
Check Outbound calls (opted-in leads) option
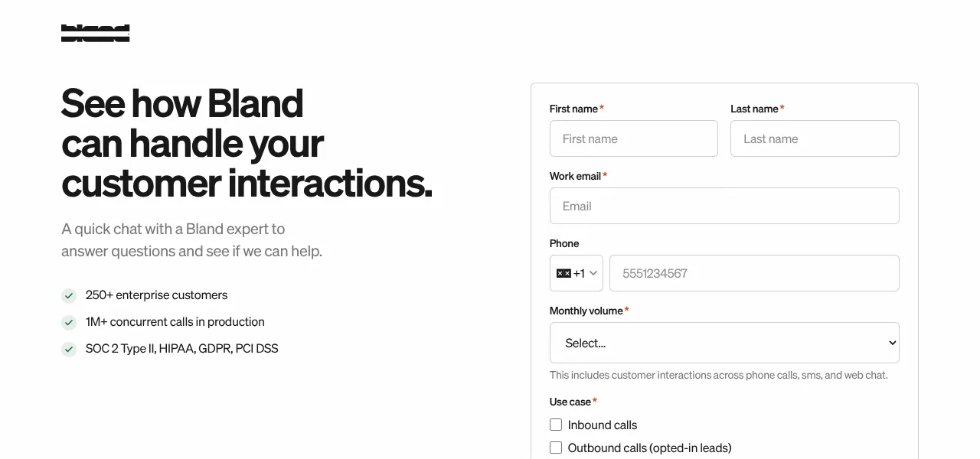[x=556, y=448]
